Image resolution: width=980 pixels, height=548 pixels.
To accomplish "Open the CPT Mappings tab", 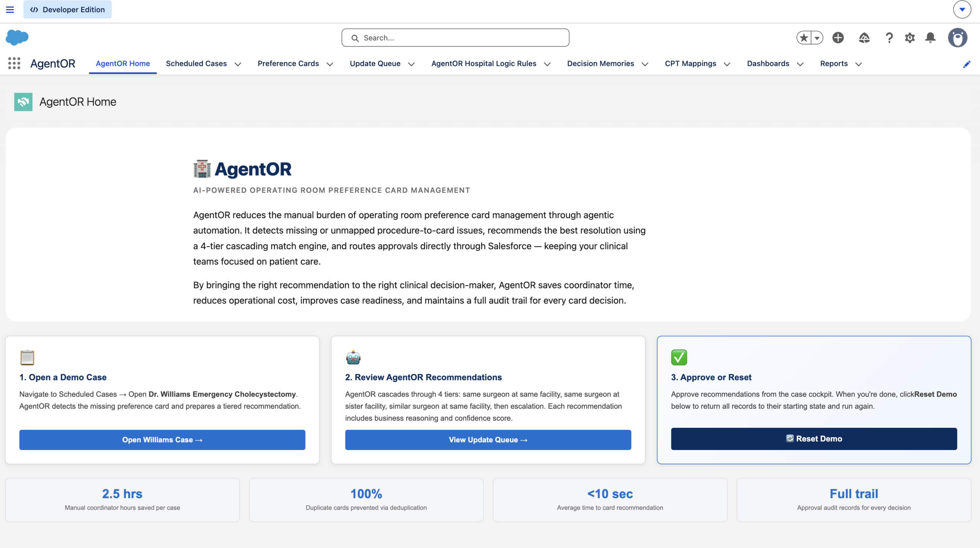I will click(x=691, y=64).
